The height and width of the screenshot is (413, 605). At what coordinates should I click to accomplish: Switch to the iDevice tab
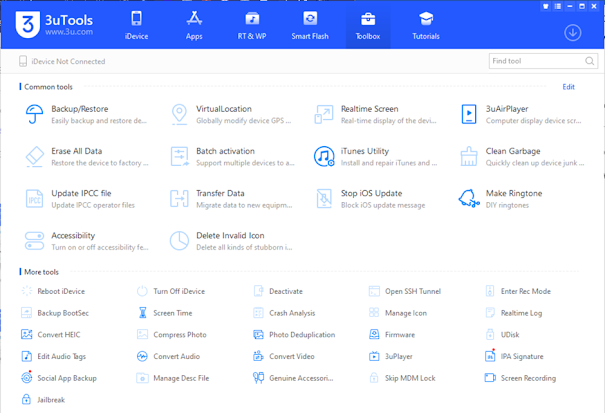point(137,25)
